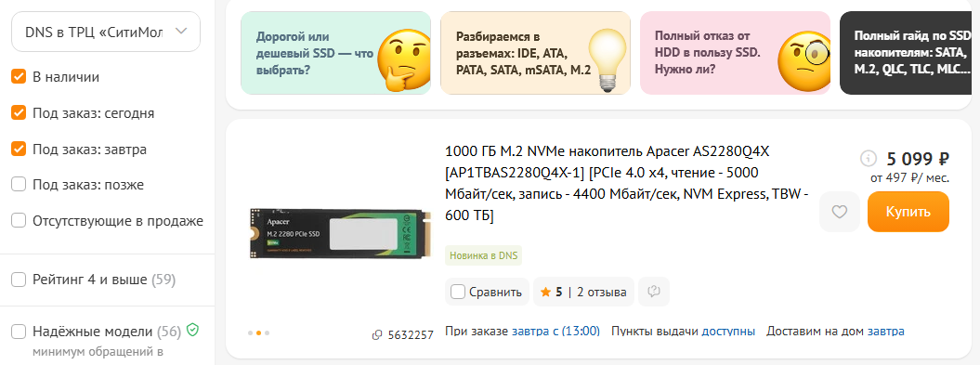Screen dimensions: 980x365
Task: Enable Под заказ: позже checkbox
Action: coord(19,185)
